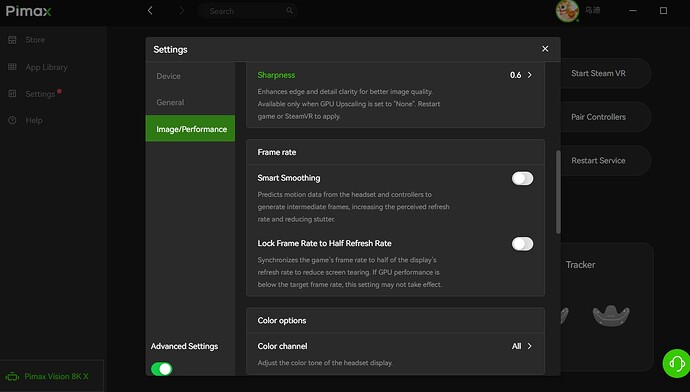This screenshot has height=392, width=690.
Task: Click Settings text in the sidebar
Action: [x=40, y=94]
